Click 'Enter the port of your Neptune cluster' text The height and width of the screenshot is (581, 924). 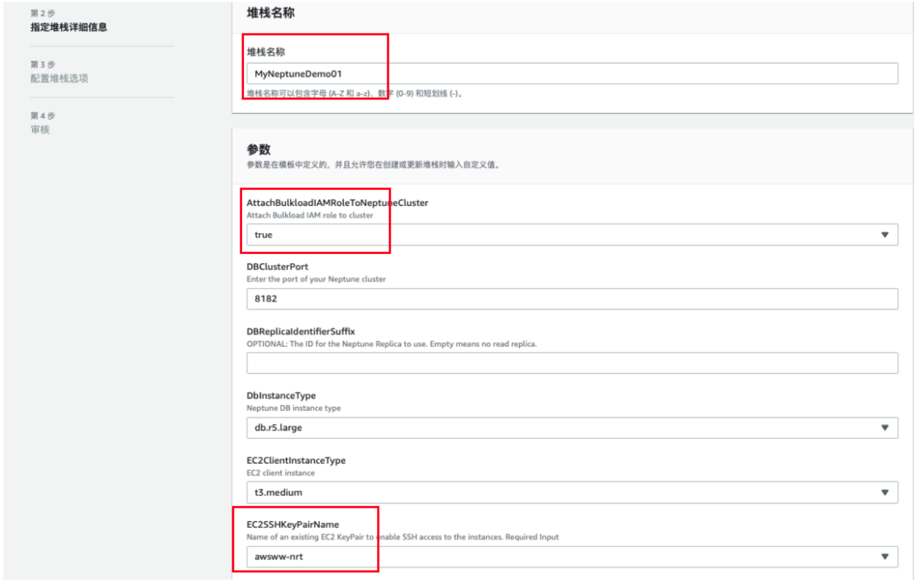click(316, 279)
